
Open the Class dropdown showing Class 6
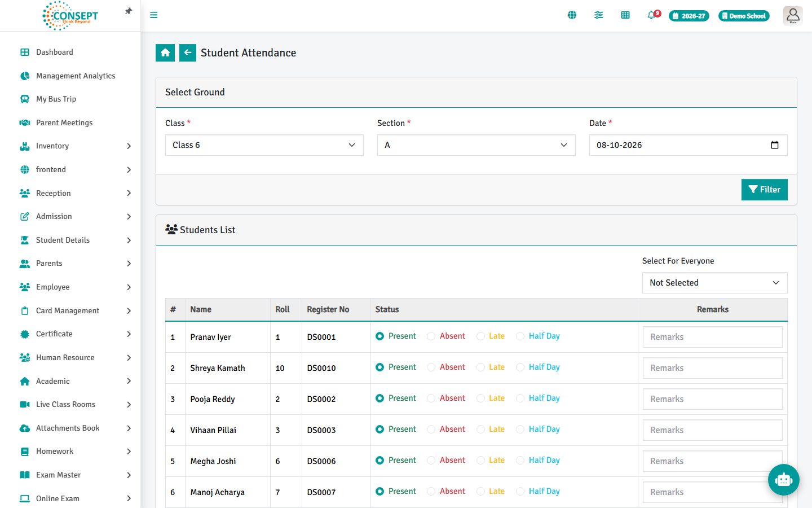pos(264,145)
